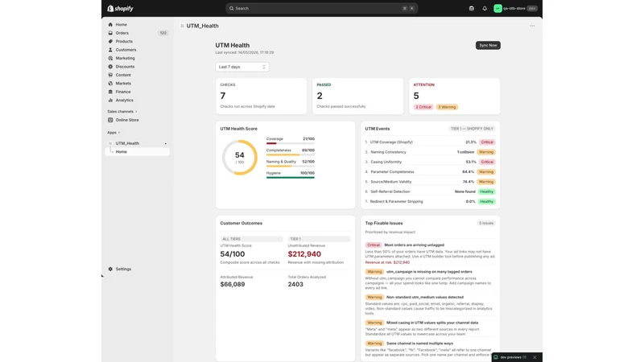
Task: Click the Hygiene progress bar
Action: point(290,177)
